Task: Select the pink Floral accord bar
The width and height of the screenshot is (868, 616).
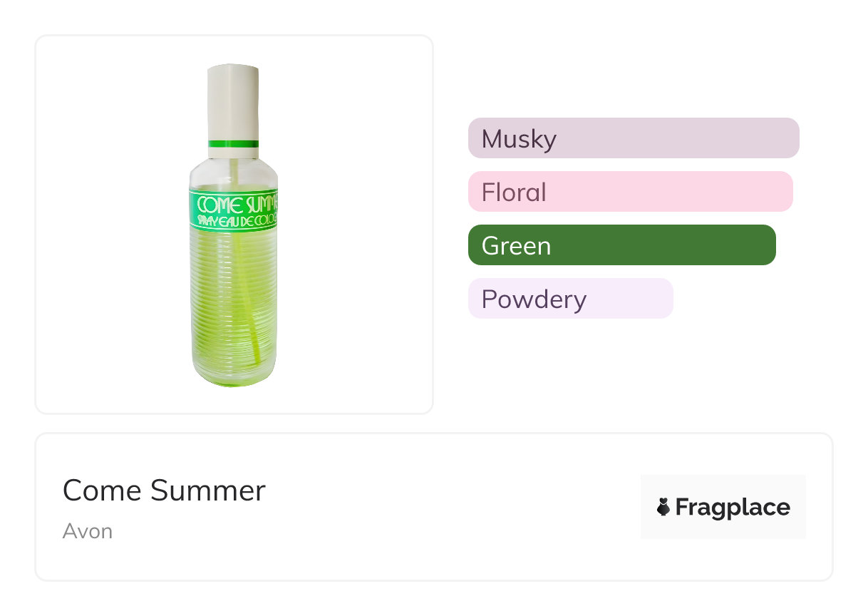Action: pos(630,191)
